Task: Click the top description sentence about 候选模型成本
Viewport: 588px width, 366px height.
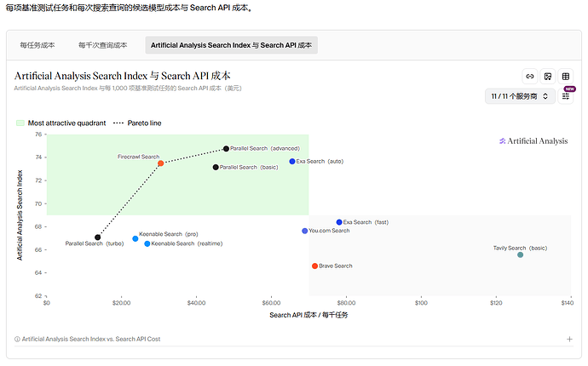Action: [129, 8]
